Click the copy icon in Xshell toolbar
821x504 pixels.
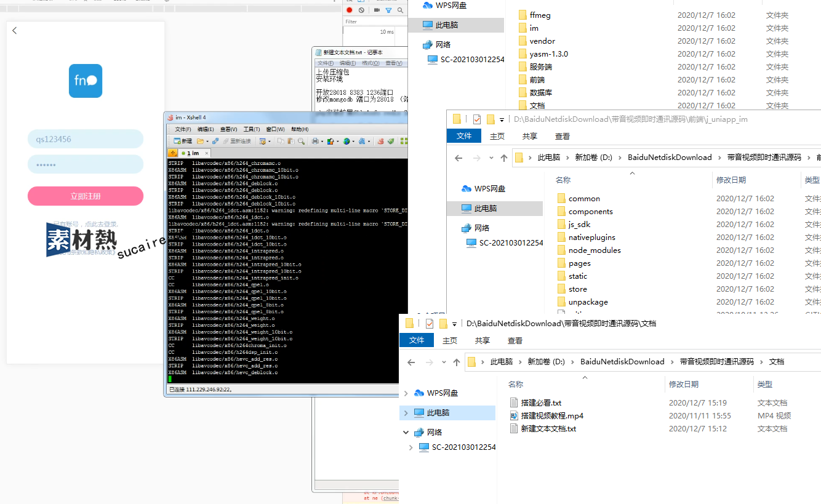[280, 141]
